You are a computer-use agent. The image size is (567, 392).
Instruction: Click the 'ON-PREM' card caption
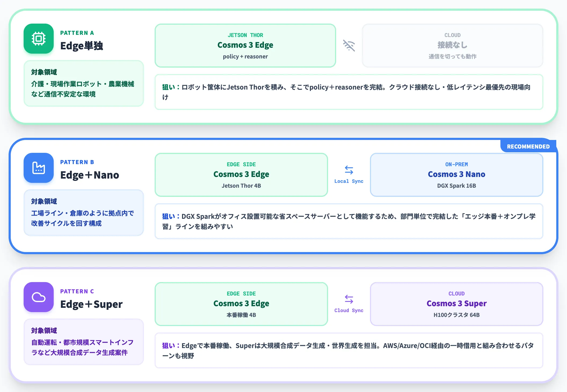pos(457,164)
